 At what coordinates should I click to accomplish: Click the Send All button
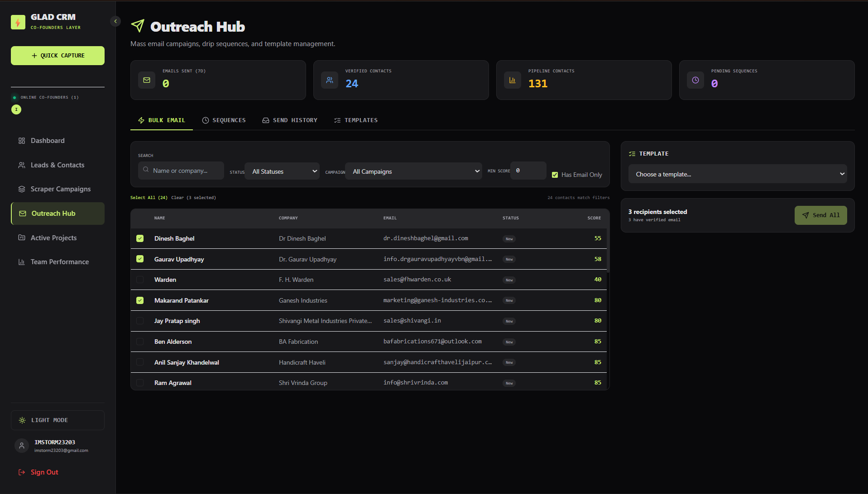pos(820,215)
